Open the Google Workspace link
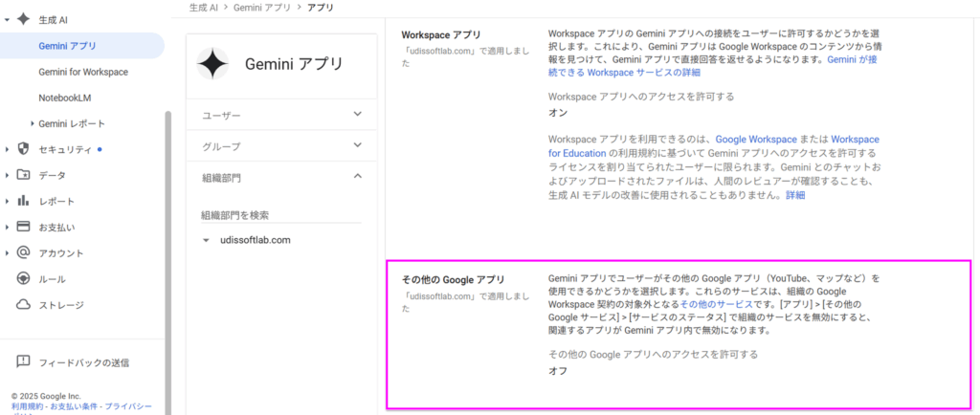 (x=756, y=140)
